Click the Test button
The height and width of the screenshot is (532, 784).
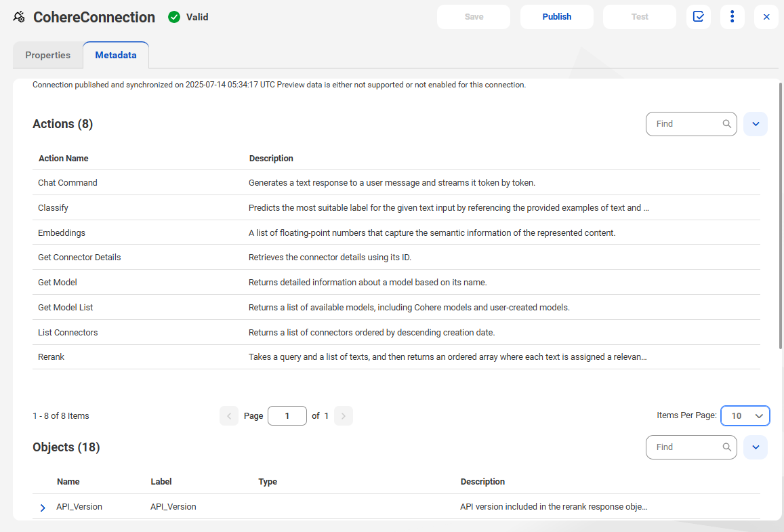click(x=640, y=17)
